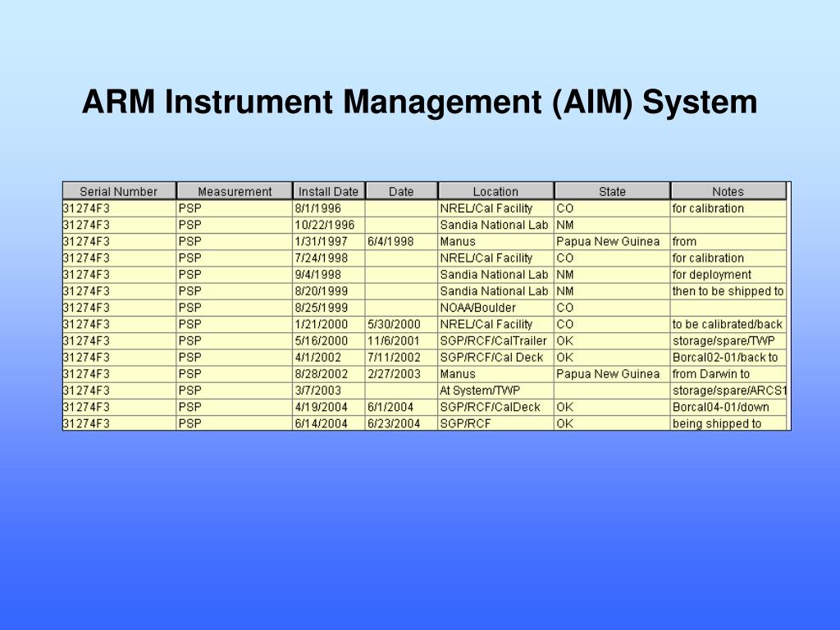Click the 'Borcal02-01/back to' notes cell

(x=728, y=358)
